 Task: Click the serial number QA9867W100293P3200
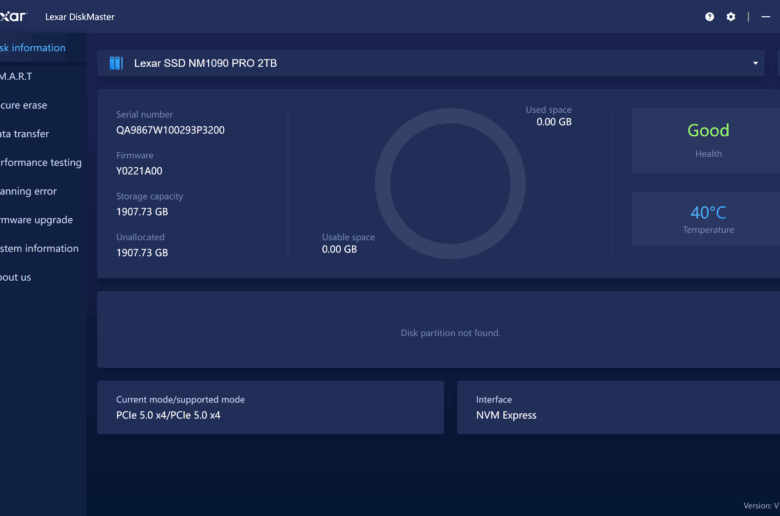point(170,130)
